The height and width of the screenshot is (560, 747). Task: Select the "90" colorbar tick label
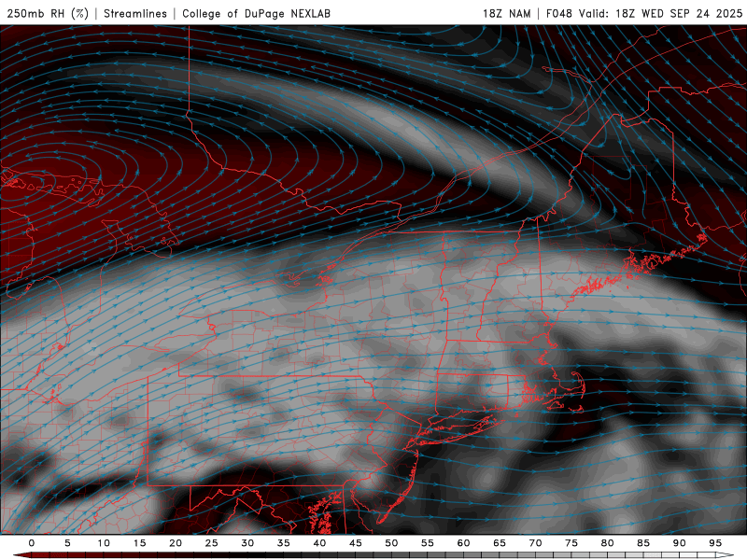pos(680,543)
